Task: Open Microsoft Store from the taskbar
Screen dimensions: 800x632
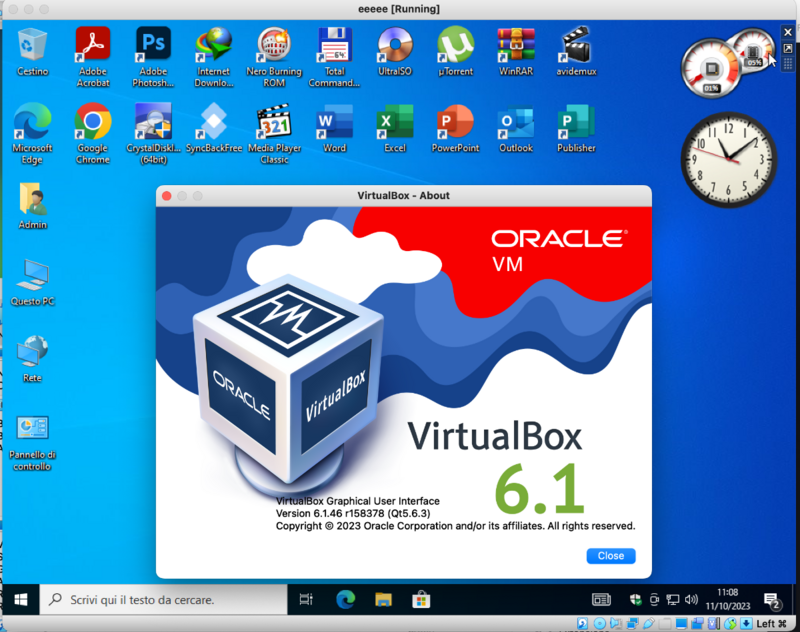Action: [421, 599]
